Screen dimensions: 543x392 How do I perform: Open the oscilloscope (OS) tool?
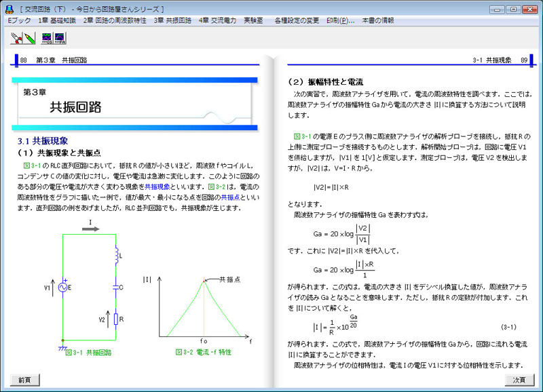pos(47,38)
